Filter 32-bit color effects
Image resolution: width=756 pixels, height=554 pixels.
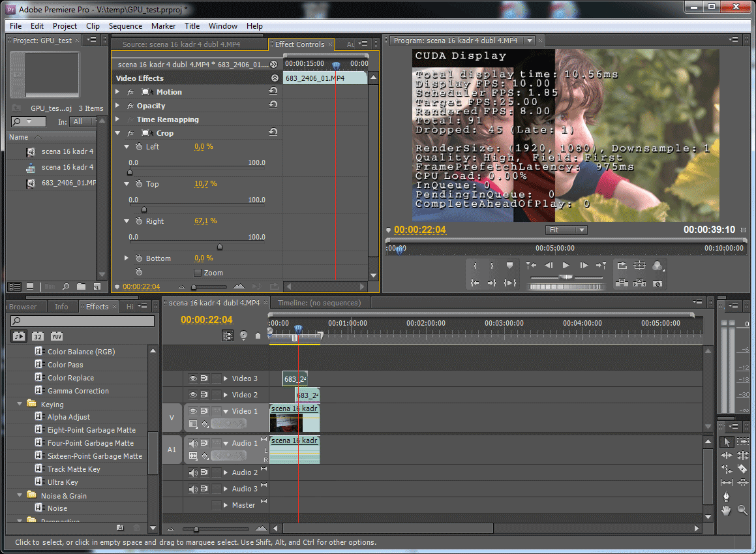(38, 336)
